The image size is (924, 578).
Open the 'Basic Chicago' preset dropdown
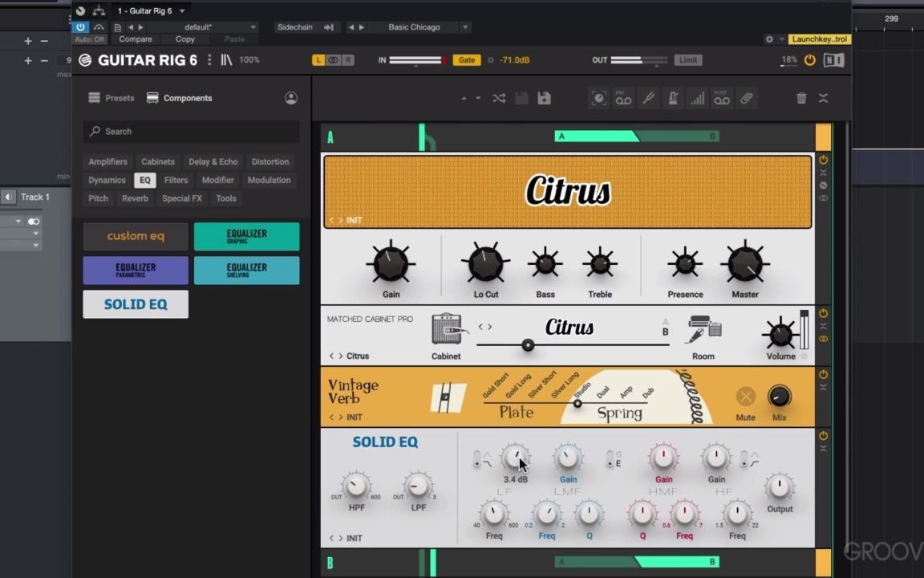[415, 26]
